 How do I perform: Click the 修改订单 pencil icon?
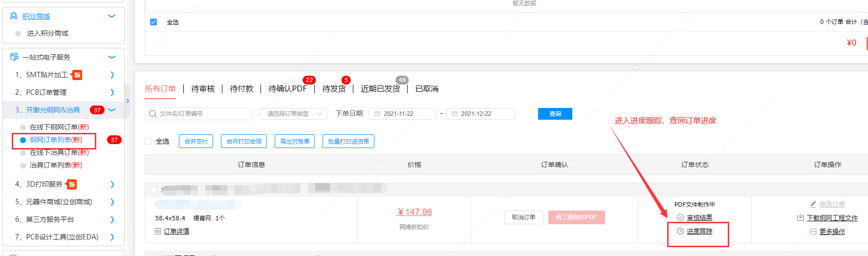pos(813,204)
